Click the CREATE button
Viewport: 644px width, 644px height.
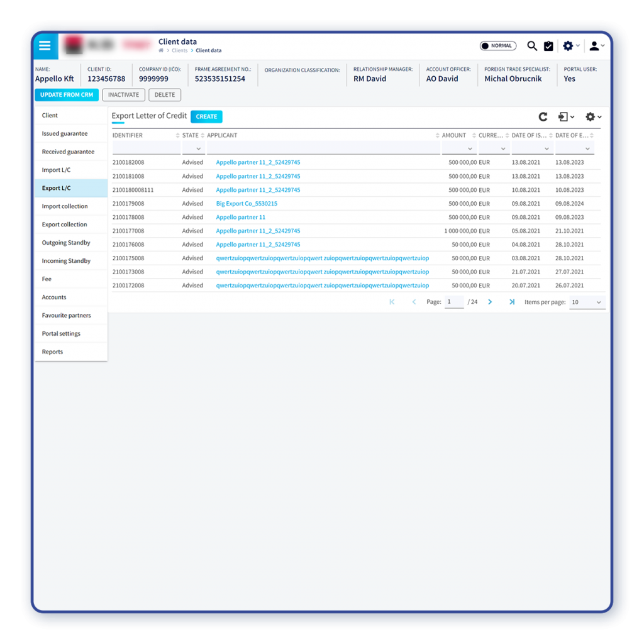(x=206, y=116)
